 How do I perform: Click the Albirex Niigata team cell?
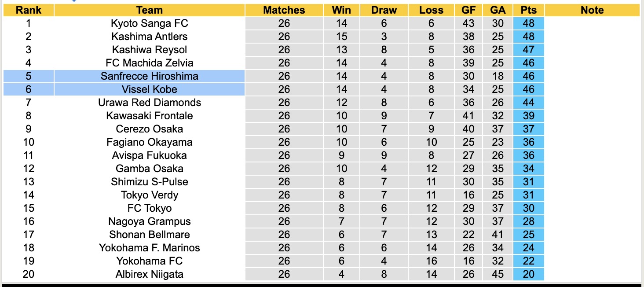[150, 274]
